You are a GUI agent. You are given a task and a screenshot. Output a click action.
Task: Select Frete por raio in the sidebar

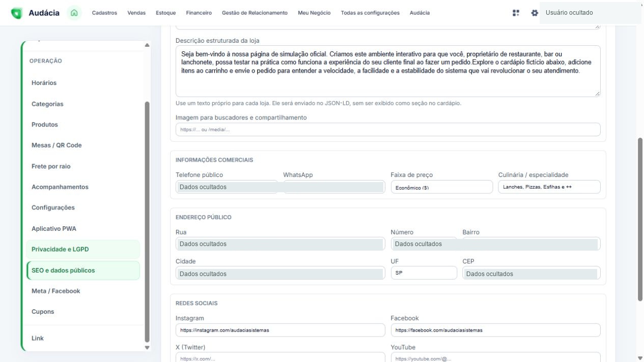coord(82,166)
